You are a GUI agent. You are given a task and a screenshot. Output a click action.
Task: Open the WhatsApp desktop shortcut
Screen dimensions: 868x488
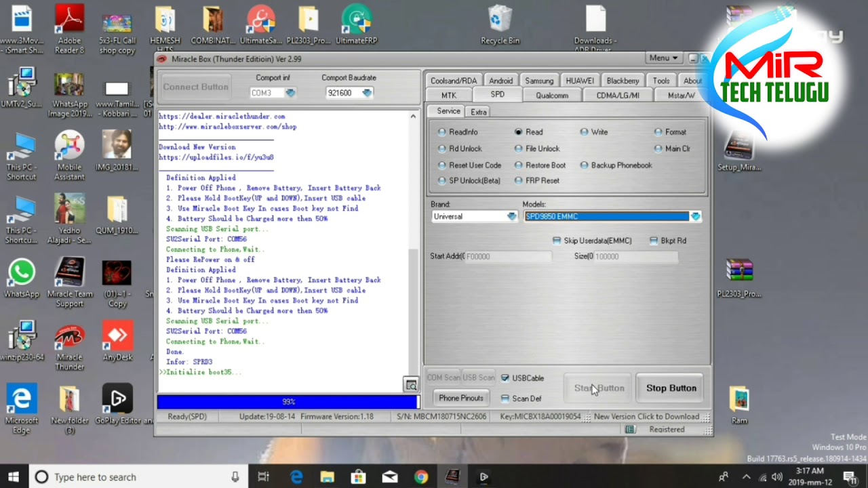tap(22, 279)
